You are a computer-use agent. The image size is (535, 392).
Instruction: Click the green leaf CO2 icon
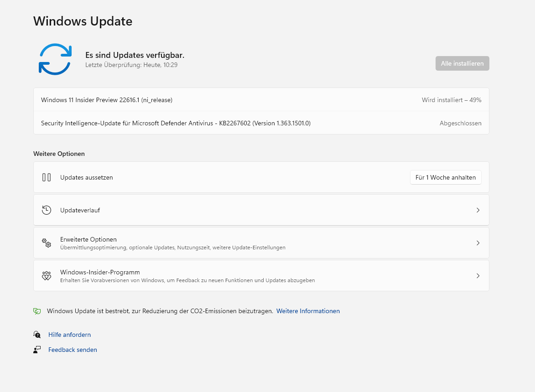[37, 311]
